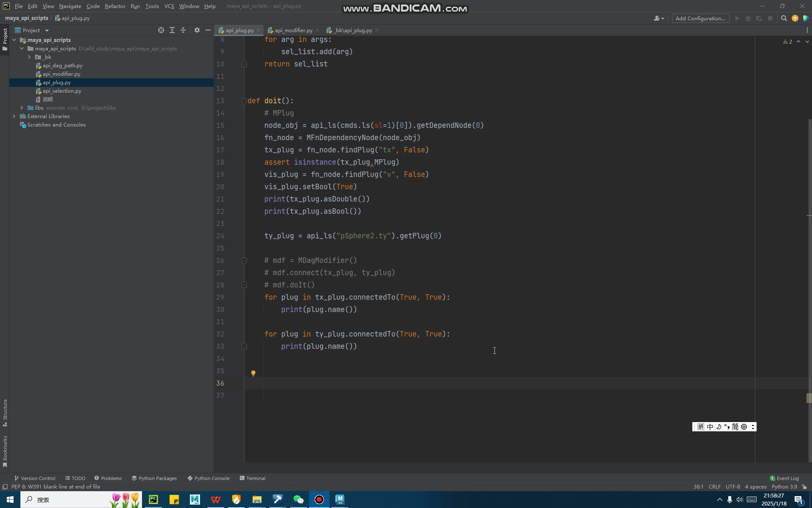Expand the _bk folder
Screen dimensions: 812x508
(x=30, y=57)
